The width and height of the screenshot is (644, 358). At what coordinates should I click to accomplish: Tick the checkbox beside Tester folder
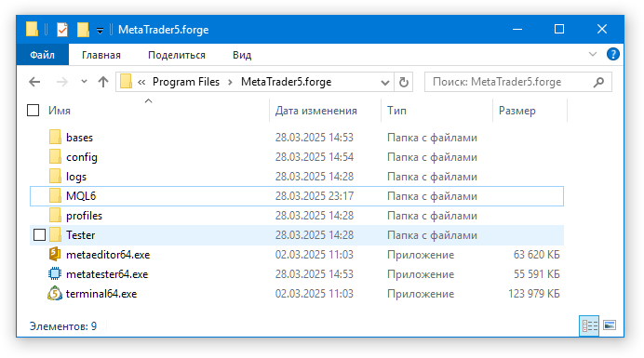(39, 235)
